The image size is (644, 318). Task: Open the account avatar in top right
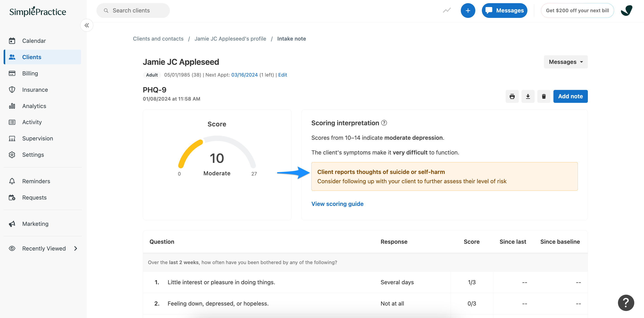[627, 10]
